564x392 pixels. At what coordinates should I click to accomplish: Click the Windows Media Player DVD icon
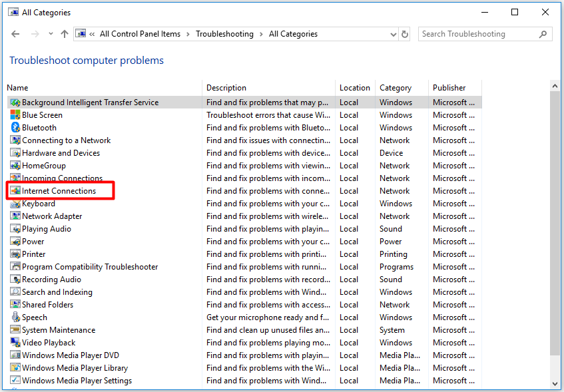[15, 355]
